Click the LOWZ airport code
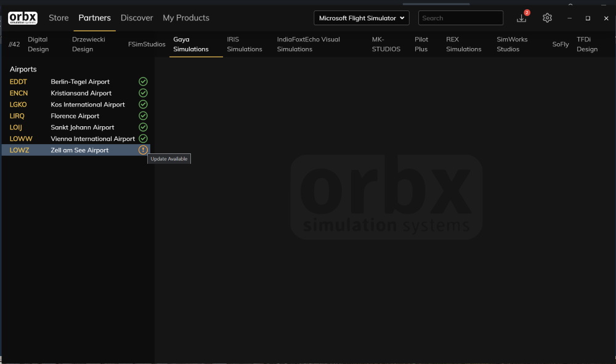 pyautogui.click(x=19, y=150)
